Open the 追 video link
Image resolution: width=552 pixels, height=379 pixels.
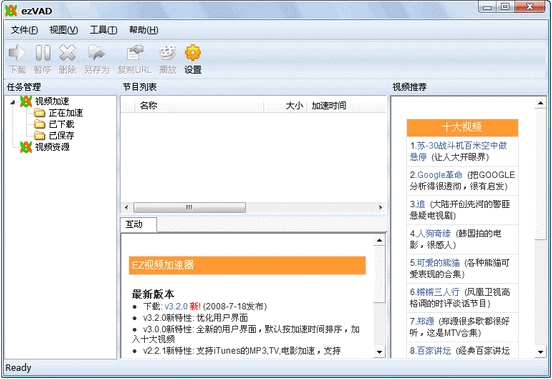pyautogui.click(x=421, y=204)
